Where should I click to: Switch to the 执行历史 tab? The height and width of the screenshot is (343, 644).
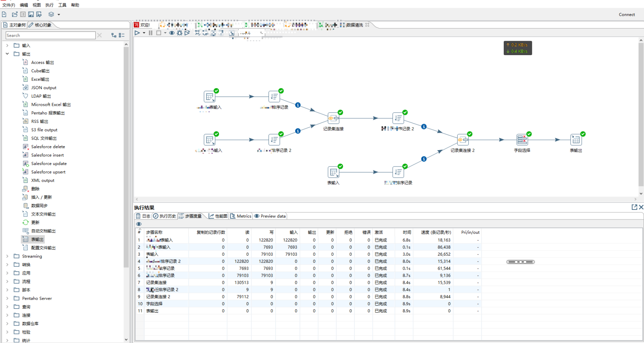point(165,216)
